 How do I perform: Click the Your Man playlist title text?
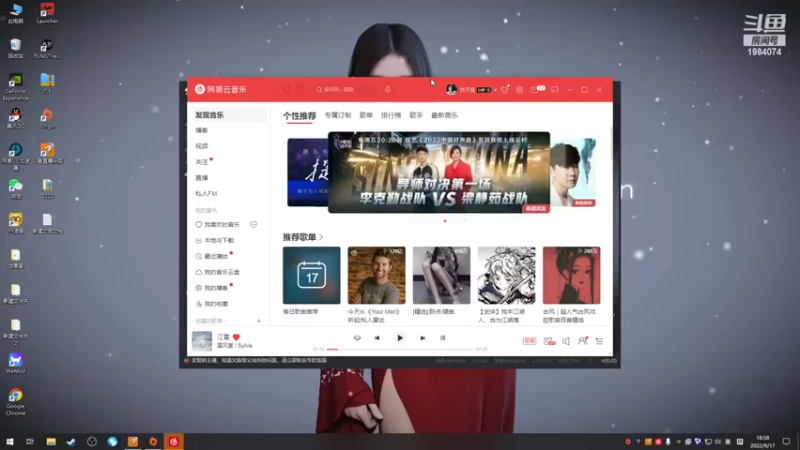(374, 315)
